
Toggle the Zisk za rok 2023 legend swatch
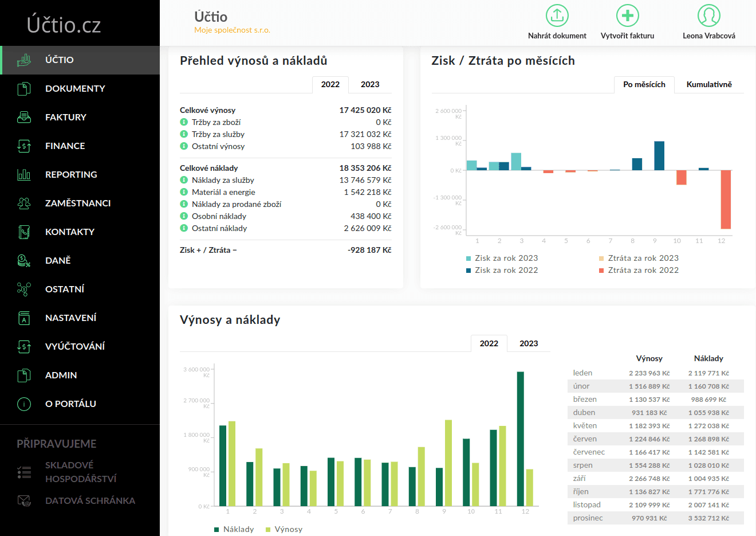(x=469, y=259)
